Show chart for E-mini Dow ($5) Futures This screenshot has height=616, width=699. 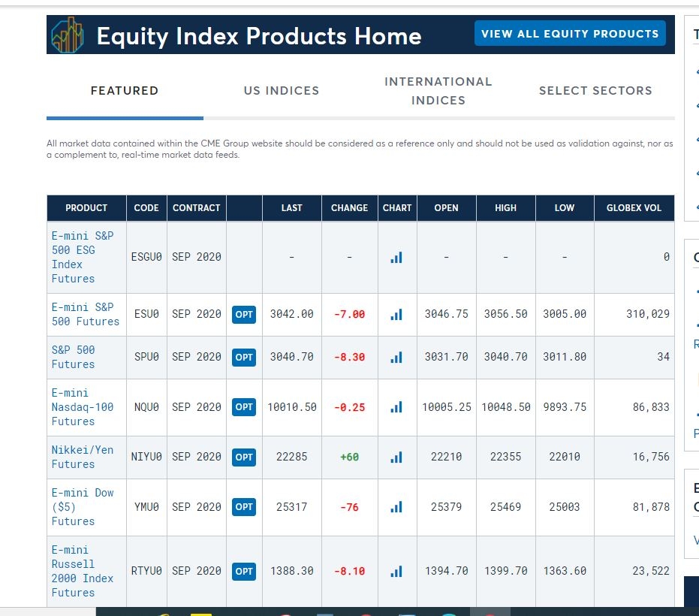coord(396,507)
